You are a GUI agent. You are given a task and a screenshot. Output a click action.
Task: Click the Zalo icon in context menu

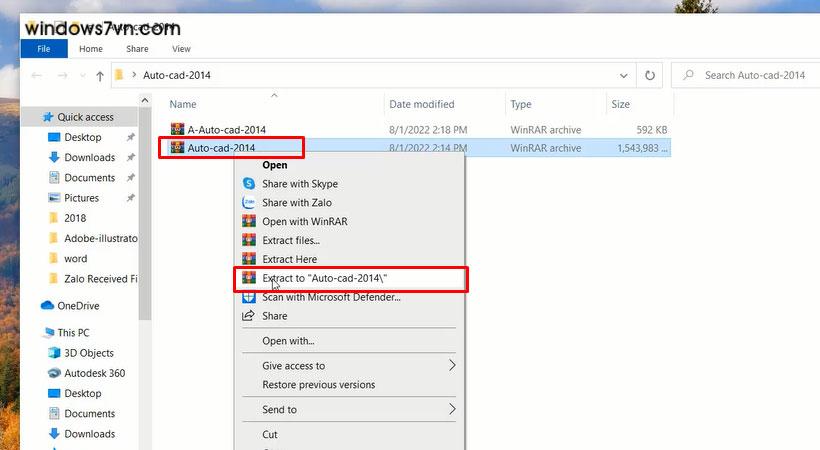coord(249,203)
